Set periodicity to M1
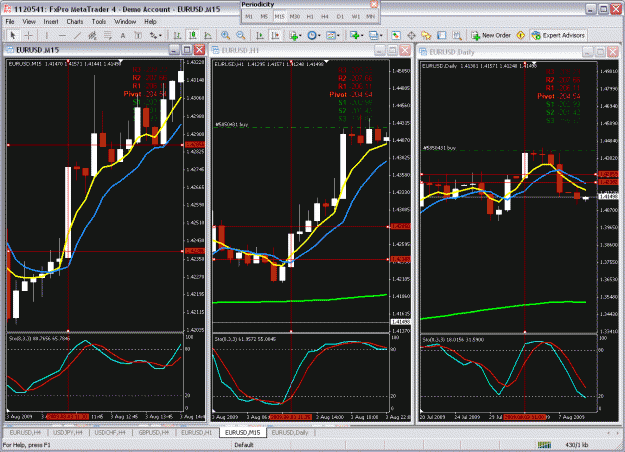 pyautogui.click(x=249, y=16)
